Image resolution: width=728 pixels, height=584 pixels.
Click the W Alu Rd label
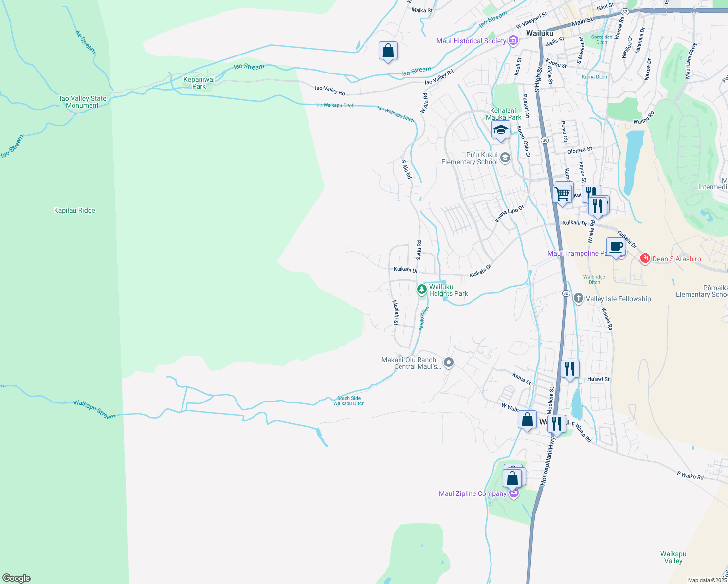pyautogui.click(x=424, y=104)
